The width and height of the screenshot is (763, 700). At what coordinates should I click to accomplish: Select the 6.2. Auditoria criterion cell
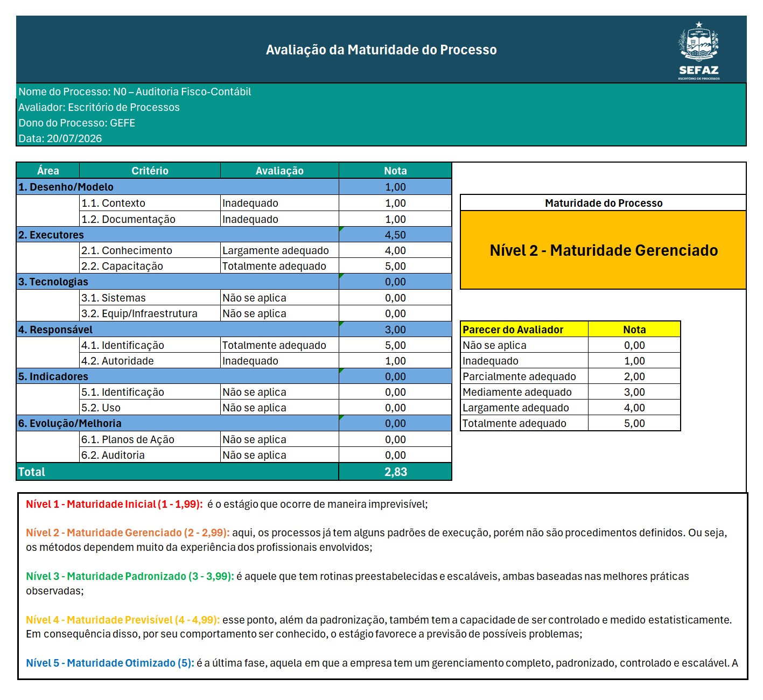[150, 455]
